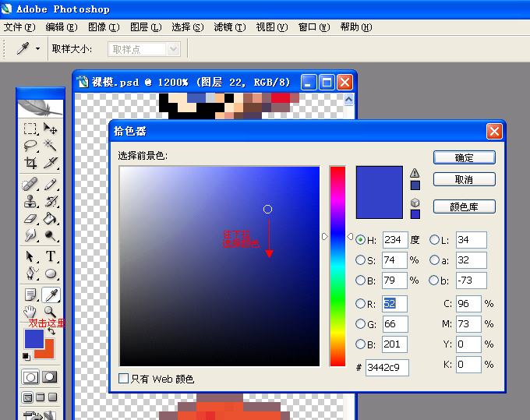Select the Path Selection arrow tool

pos(30,257)
